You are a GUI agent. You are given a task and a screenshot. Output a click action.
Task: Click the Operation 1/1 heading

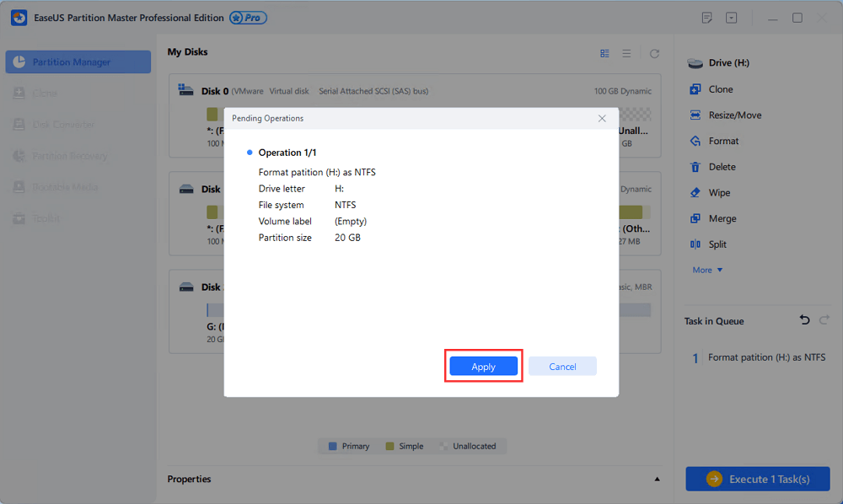(x=287, y=153)
